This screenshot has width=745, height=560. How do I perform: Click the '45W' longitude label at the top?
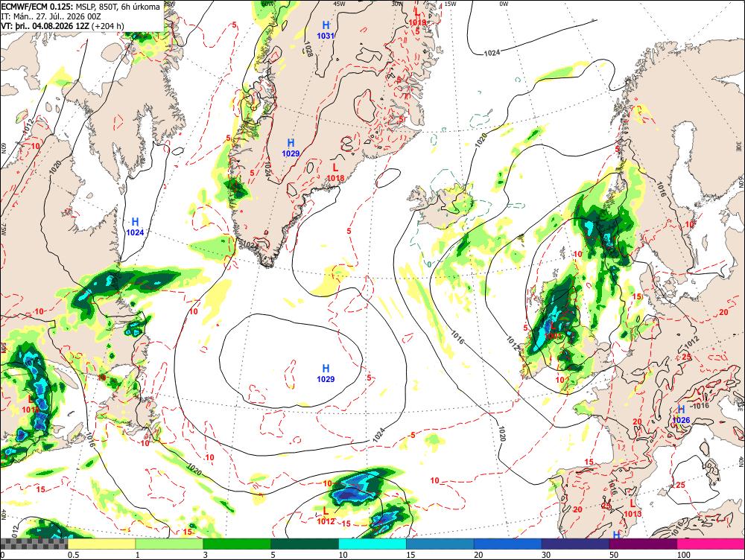pos(339,3)
